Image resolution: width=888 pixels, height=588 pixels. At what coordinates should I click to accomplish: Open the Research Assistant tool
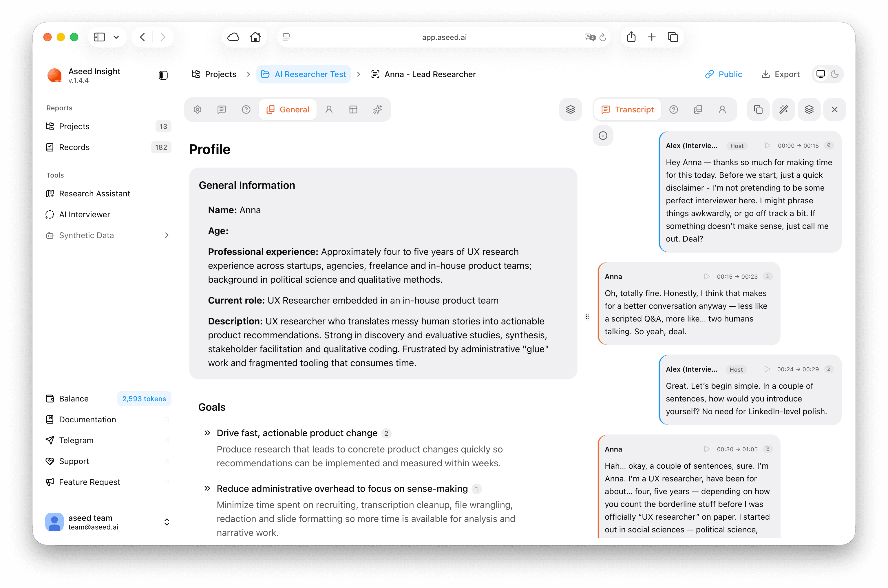94,193
